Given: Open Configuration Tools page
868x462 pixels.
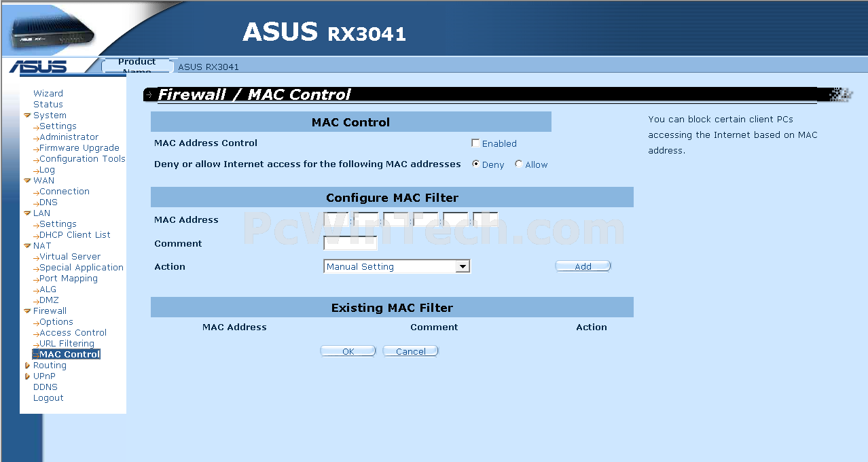Looking at the screenshot, I should 82,159.
